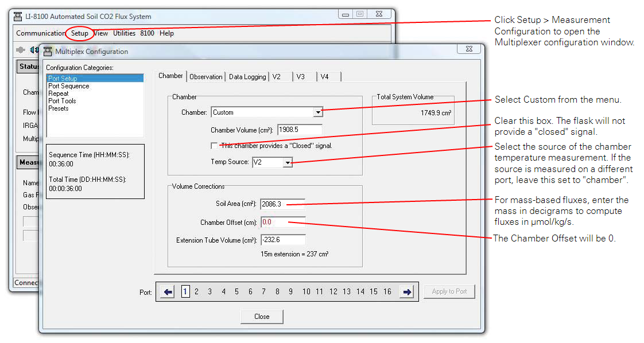Screen dimensions: 644x343
Task: Click the Sequence Time value 00:36:00
Action: click(61, 164)
